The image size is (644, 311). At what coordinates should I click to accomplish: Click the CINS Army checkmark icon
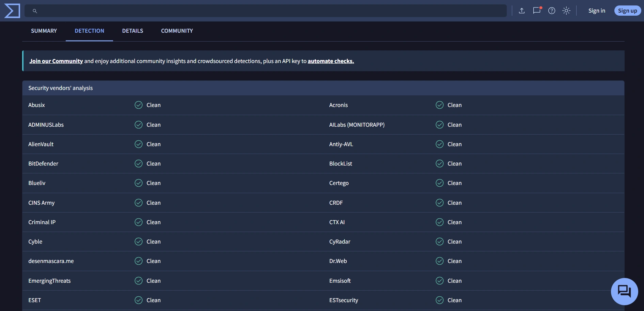pos(139,203)
